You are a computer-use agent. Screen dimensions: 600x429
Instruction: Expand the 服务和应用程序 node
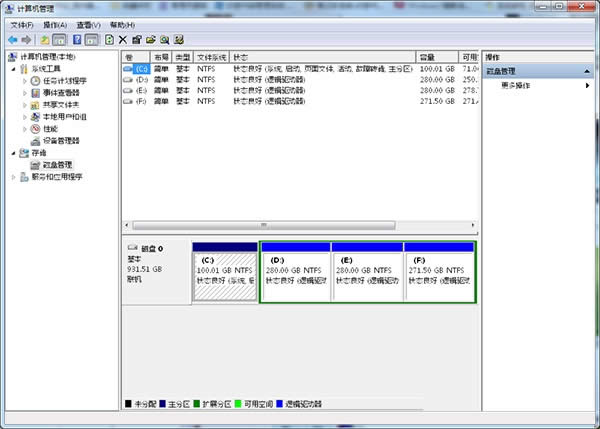[14, 176]
